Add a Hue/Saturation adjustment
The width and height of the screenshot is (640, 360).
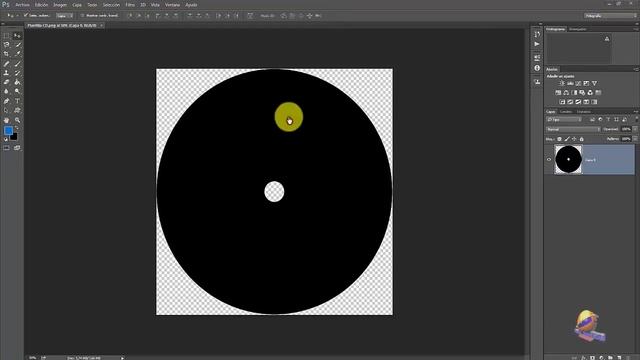tap(558, 93)
